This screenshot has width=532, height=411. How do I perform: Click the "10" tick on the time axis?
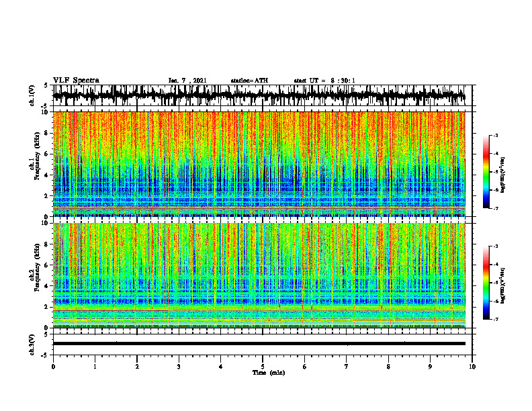pyautogui.click(x=472, y=367)
